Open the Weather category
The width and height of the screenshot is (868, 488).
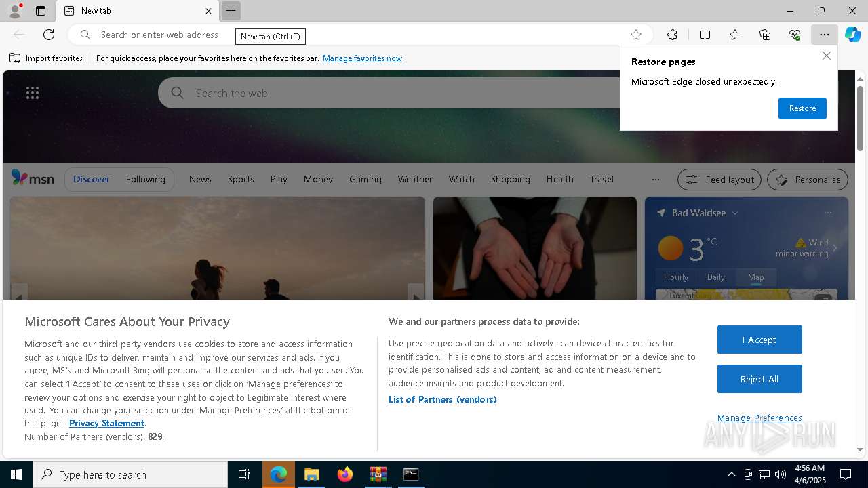pyautogui.click(x=415, y=179)
